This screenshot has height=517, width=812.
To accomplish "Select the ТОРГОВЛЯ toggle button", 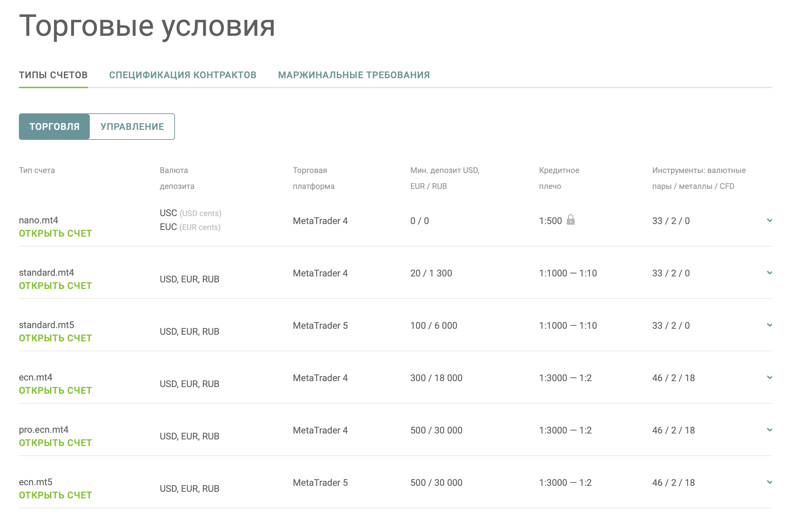I will (x=54, y=127).
